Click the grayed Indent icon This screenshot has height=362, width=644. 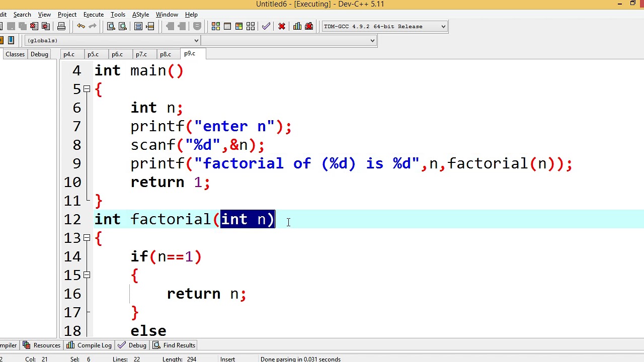tap(170, 26)
